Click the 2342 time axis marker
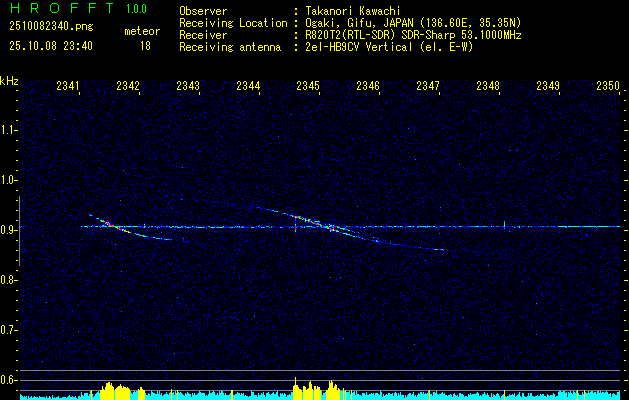This screenshot has height=400, width=629. (128, 85)
